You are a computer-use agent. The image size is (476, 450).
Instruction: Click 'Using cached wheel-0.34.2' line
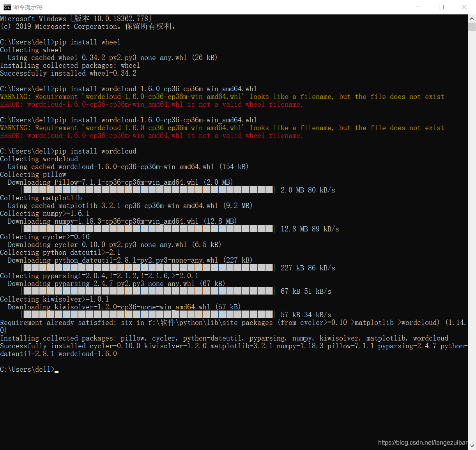click(x=112, y=58)
